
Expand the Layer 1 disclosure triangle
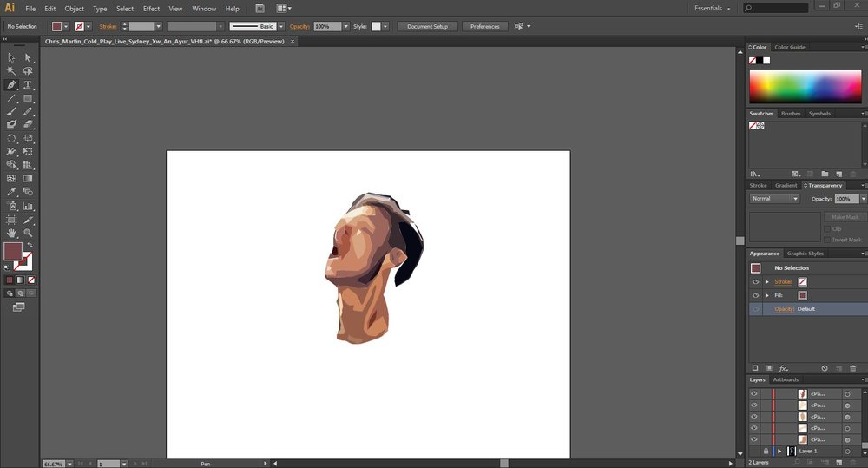click(x=779, y=451)
